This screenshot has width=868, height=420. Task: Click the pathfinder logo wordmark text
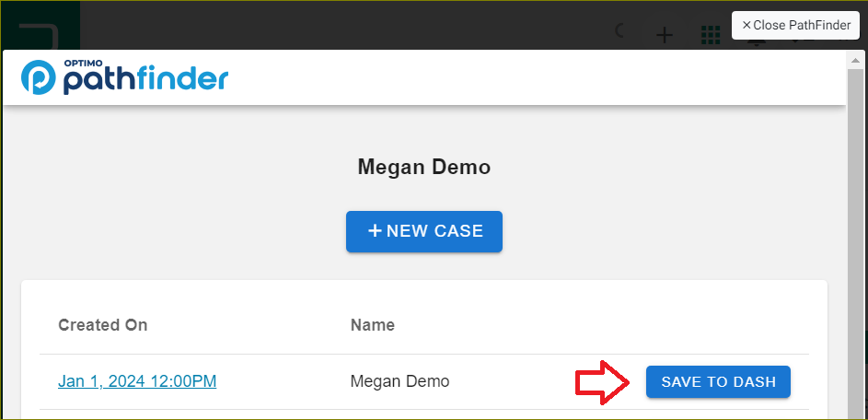145,80
